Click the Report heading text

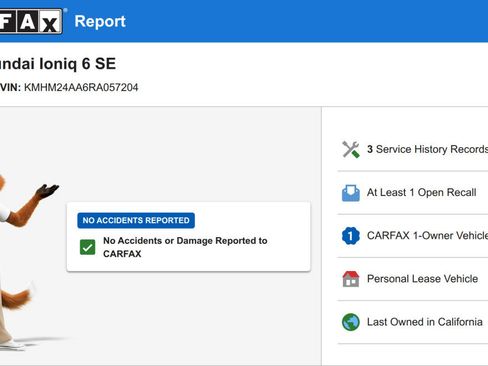(100, 21)
